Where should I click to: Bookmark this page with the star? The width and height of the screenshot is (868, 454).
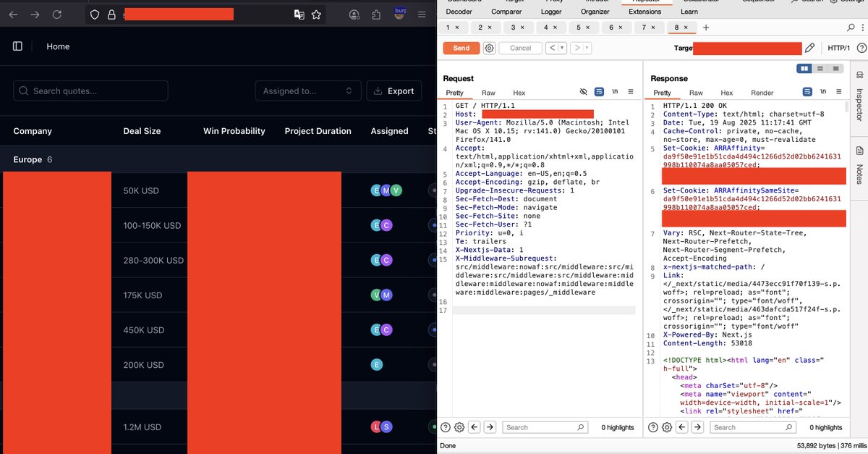pyautogui.click(x=316, y=14)
